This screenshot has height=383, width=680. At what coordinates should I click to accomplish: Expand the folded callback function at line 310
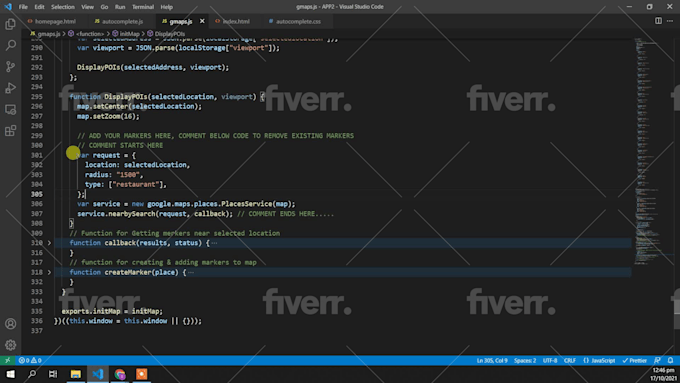pos(49,243)
